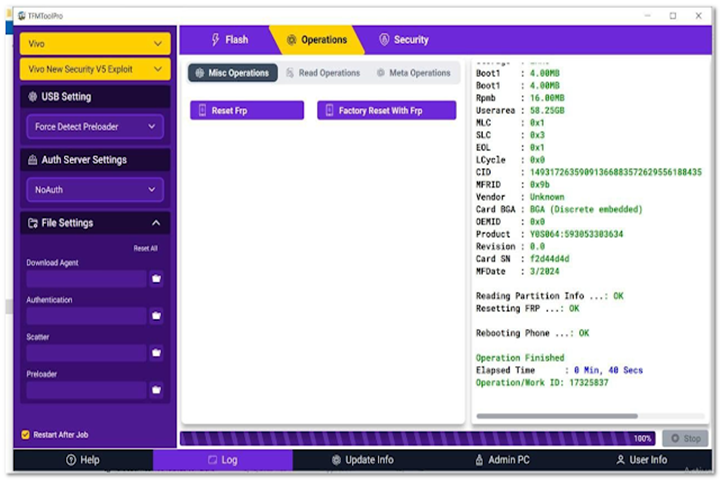The width and height of the screenshot is (720, 480).
Task: Select the Read Operations sub-tab
Action: coord(322,73)
